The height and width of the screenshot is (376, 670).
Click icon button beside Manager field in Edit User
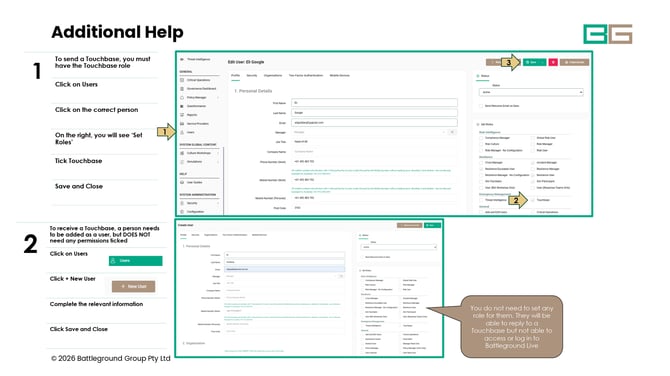452,132
